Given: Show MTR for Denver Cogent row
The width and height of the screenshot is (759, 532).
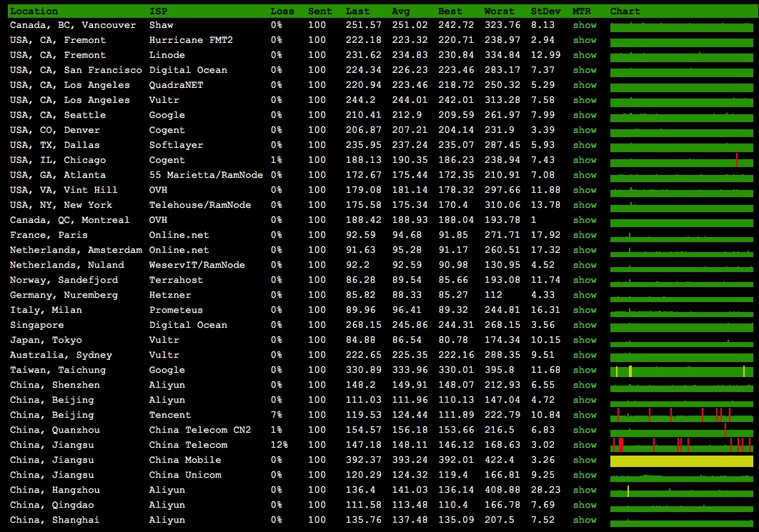Looking at the screenshot, I should [585, 130].
